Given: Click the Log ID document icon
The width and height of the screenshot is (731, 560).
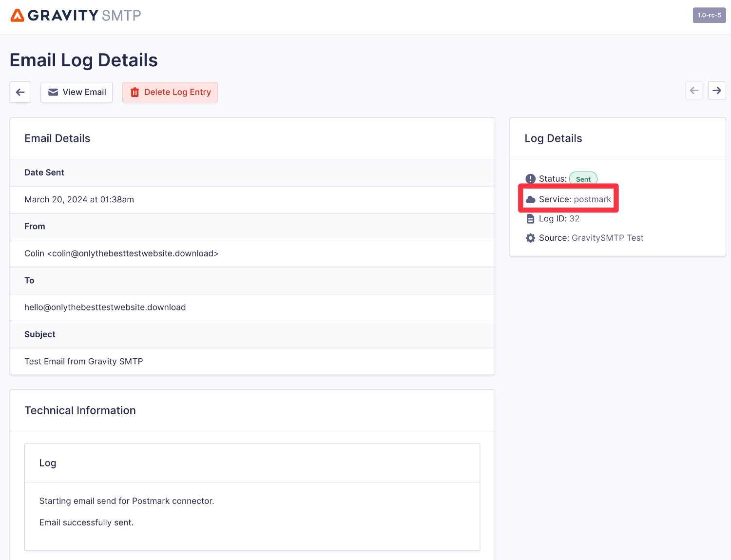Looking at the screenshot, I should (x=531, y=219).
